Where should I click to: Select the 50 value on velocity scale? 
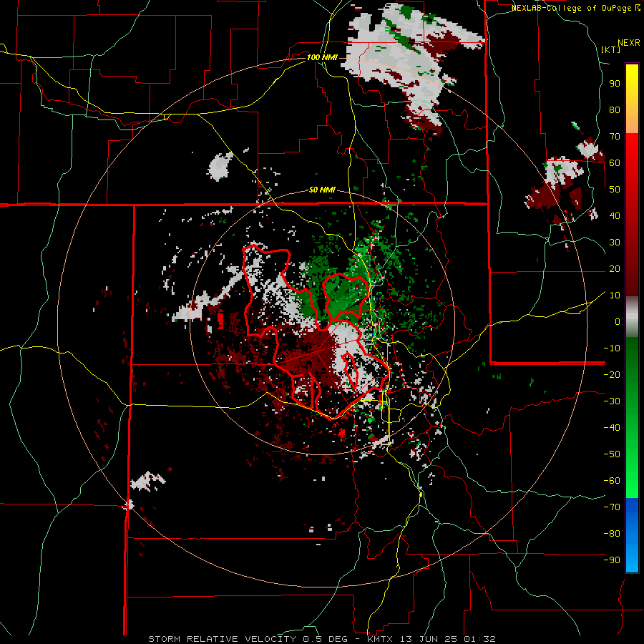click(x=615, y=190)
